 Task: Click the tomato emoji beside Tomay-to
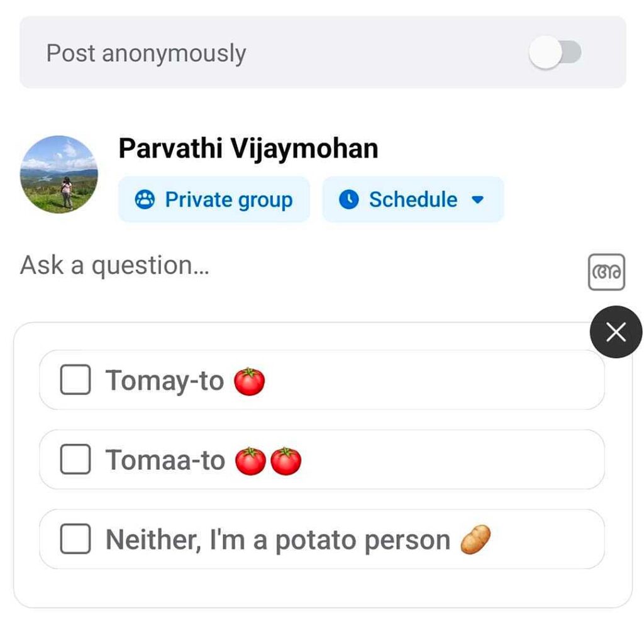[250, 381]
